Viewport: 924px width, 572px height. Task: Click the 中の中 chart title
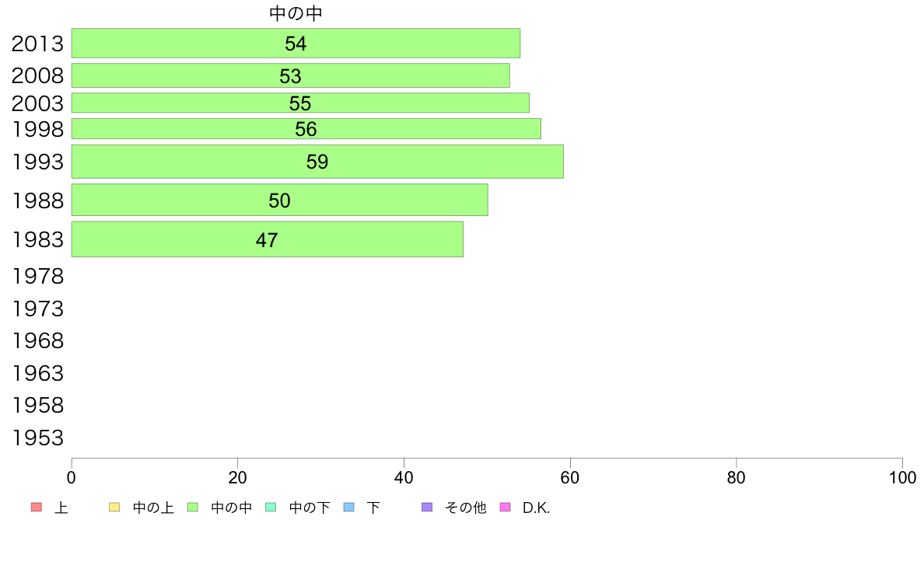point(296,13)
